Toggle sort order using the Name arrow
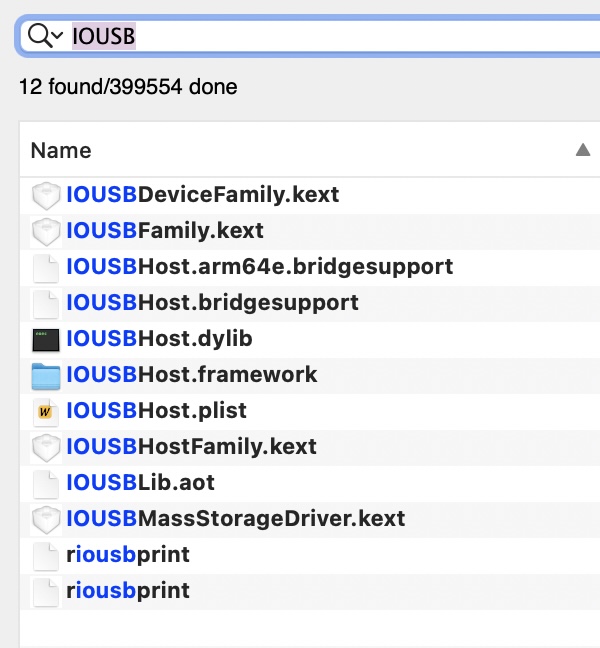The width and height of the screenshot is (600, 648). pyautogui.click(x=582, y=150)
